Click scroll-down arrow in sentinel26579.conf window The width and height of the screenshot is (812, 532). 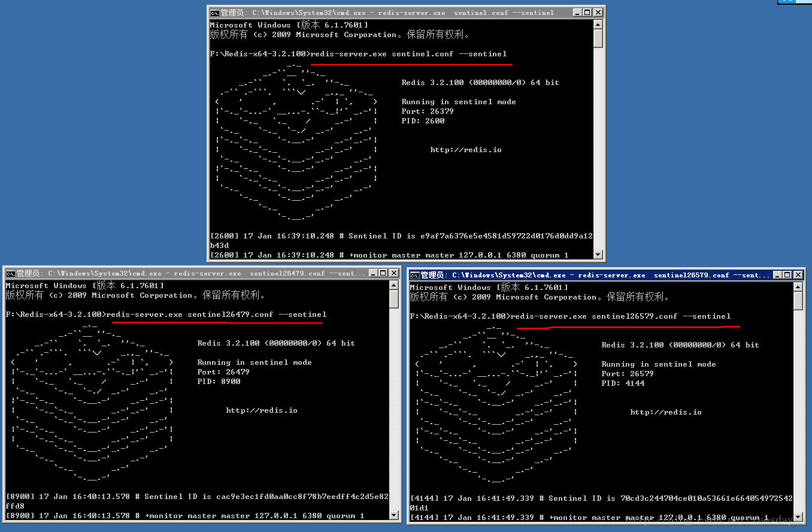(798, 517)
